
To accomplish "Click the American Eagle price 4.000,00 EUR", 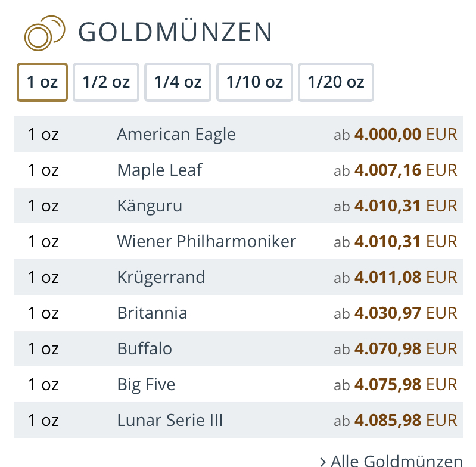I will (x=405, y=135).
